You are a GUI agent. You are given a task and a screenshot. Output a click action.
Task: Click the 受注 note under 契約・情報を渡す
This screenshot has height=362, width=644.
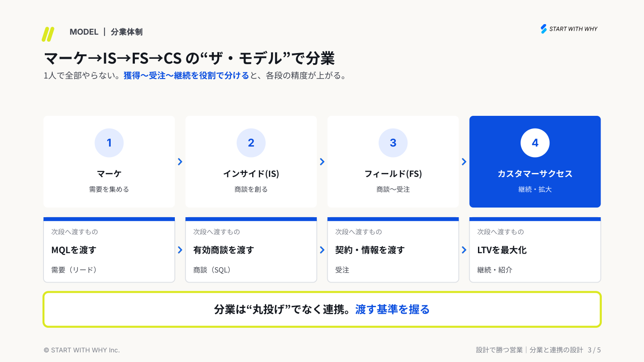point(342,270)
